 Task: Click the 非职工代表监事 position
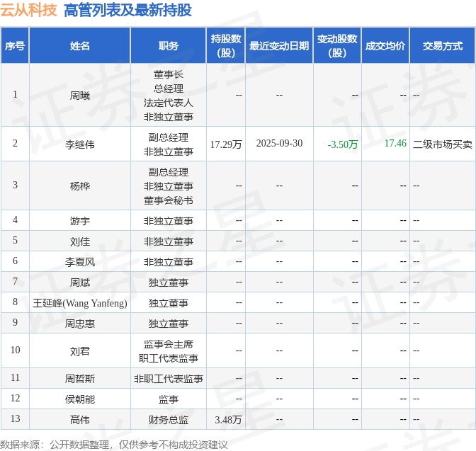(169, 379)
